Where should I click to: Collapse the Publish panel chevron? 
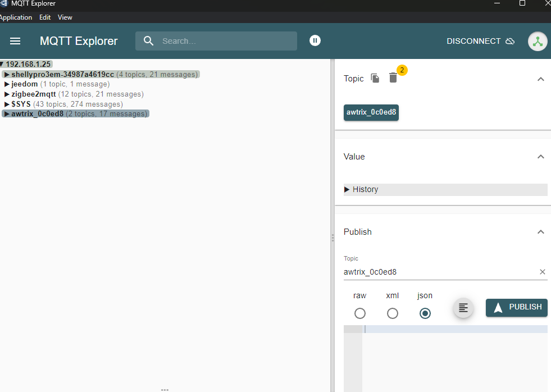[x=540, y=232]
